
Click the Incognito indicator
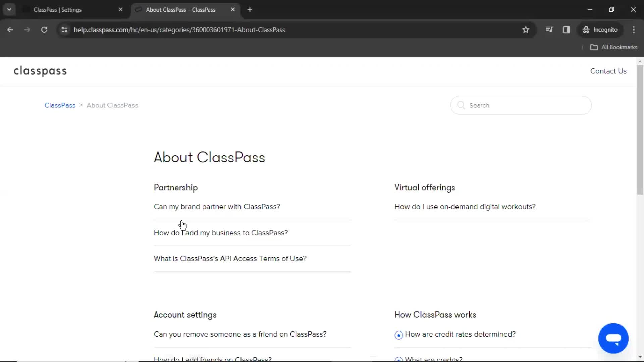click(600, 29)
